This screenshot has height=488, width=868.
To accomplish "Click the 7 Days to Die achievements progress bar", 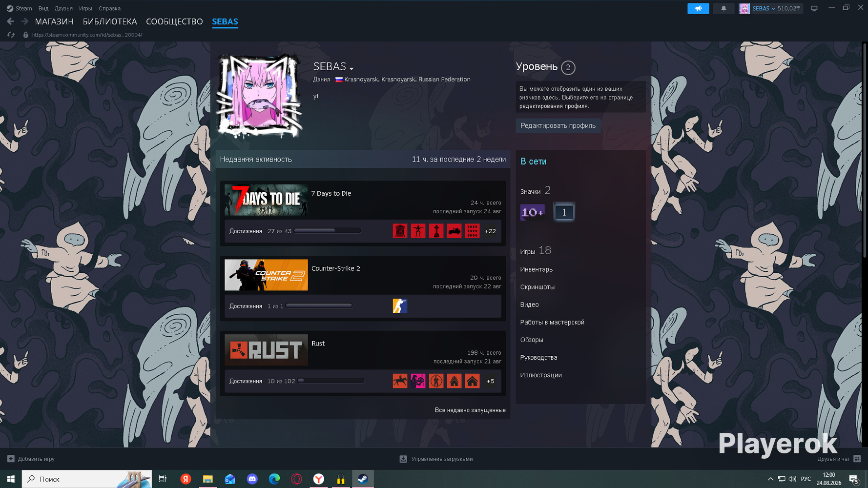I will point(327,231).
